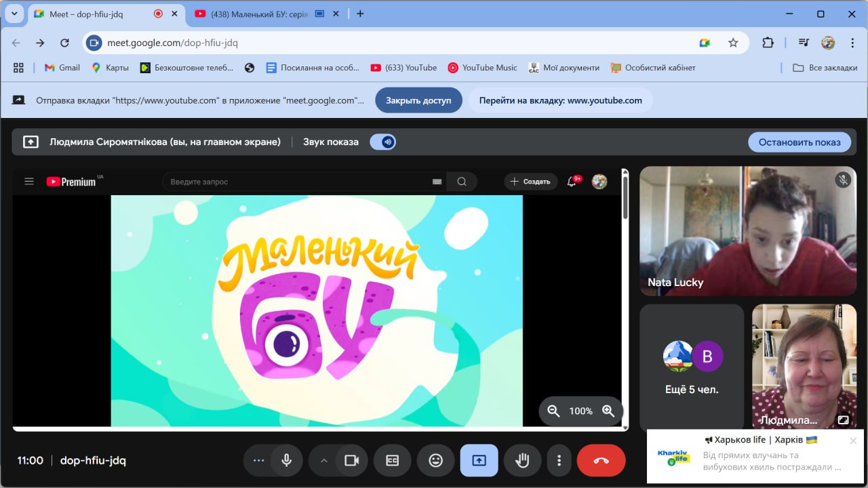Screen dimensions: 868x488
Task: Open audio settings dots beside microphone
Action: 258,461
